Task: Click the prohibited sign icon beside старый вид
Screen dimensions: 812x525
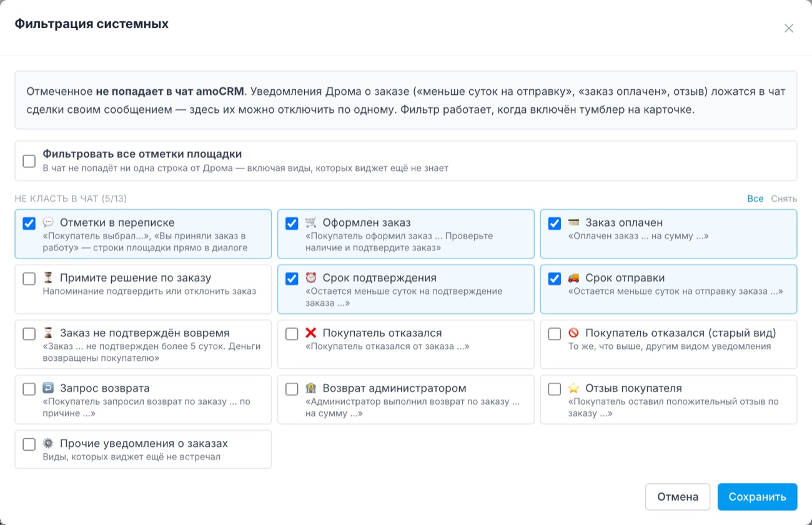Action: (573, 333)
